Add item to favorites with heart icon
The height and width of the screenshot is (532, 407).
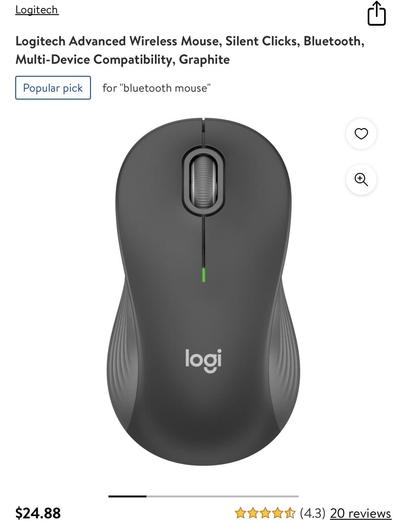(361, 134)
